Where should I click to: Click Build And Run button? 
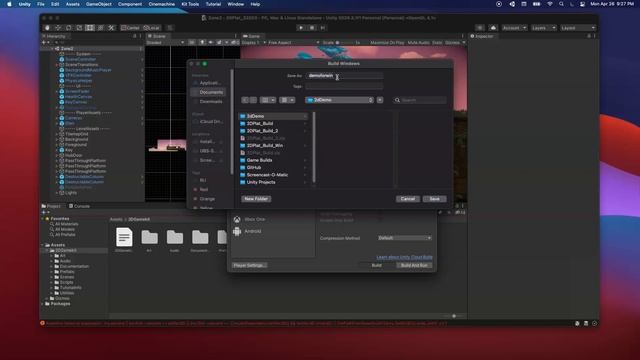(x=414, y=265)
